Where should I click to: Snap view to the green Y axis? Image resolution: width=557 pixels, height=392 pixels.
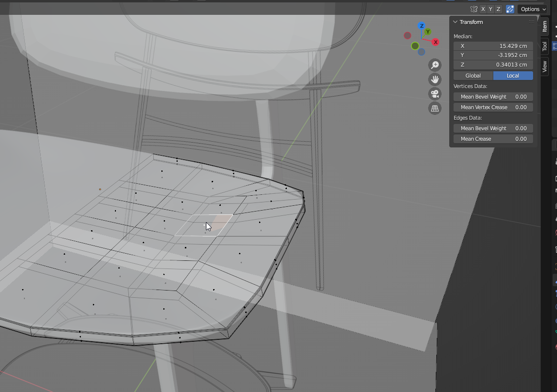tap(428, 32)
